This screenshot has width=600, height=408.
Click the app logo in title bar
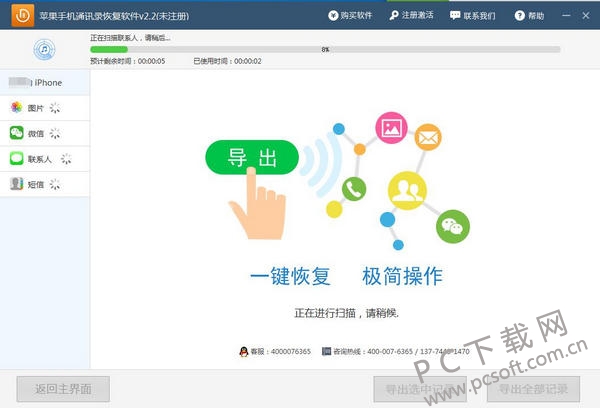pos(18,15)
